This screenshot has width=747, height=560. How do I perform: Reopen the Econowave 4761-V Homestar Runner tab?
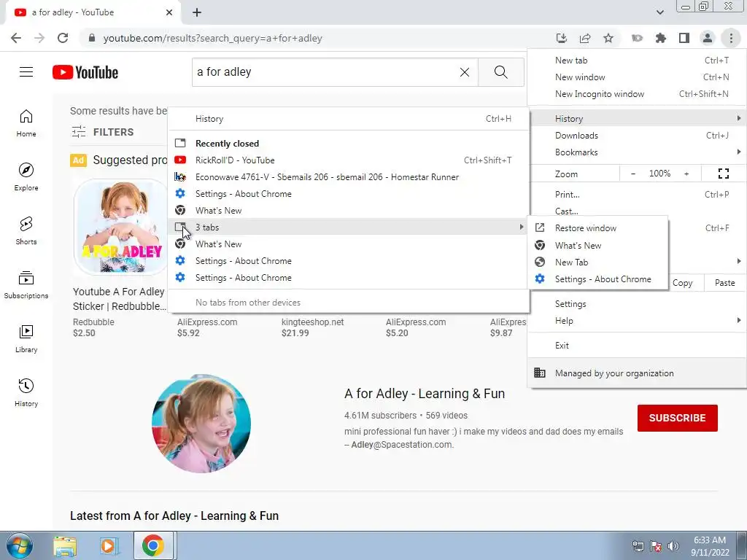click(348, 176)
